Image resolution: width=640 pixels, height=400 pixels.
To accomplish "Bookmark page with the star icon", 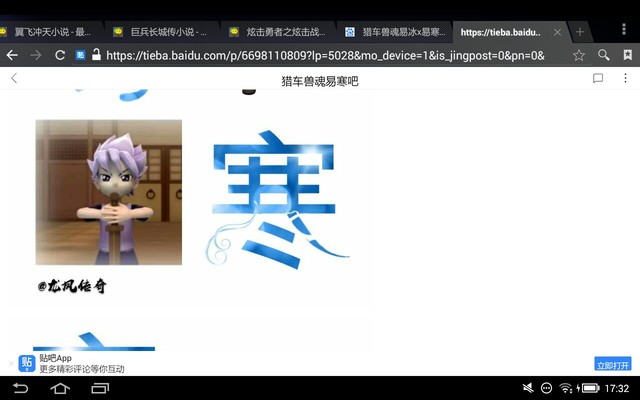I will (579, 55).
